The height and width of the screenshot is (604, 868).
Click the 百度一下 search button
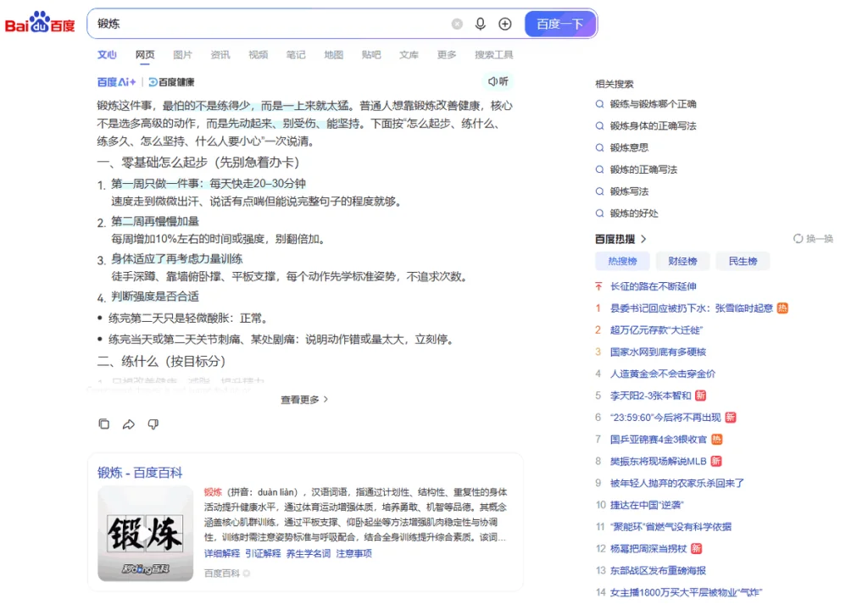point(560,24)
